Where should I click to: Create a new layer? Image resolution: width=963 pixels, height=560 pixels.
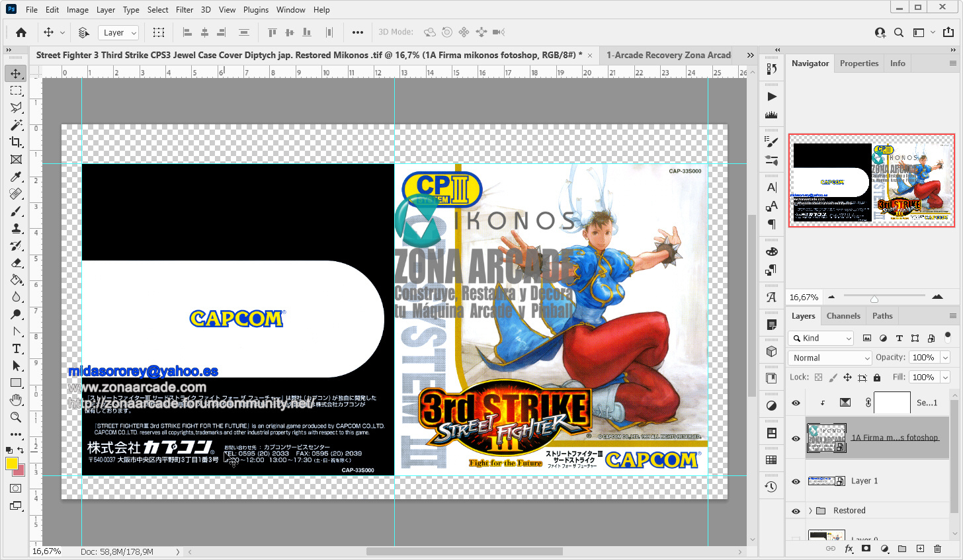(919, 548)
